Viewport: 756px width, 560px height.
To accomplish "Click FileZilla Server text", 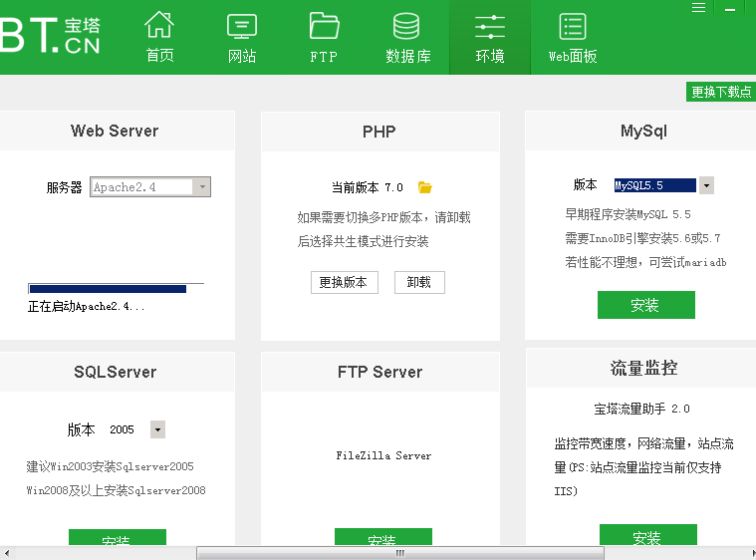I will [383, 455].
